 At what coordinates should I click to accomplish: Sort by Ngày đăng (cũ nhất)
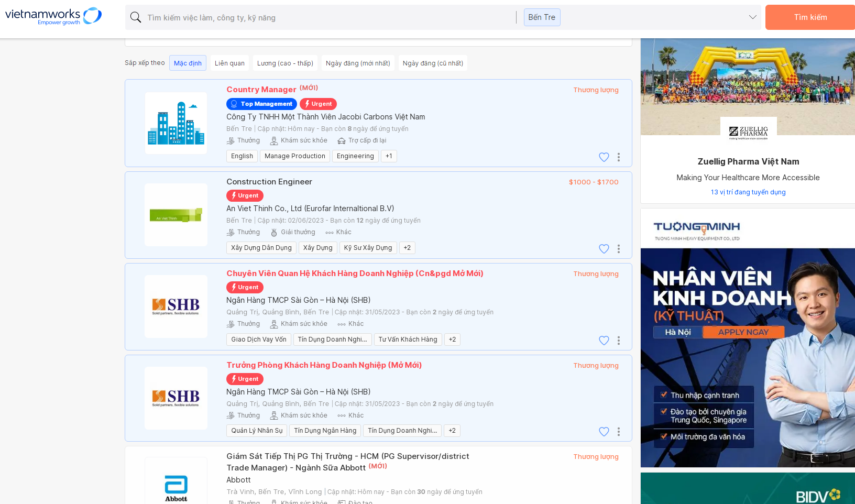pos(433,63)
